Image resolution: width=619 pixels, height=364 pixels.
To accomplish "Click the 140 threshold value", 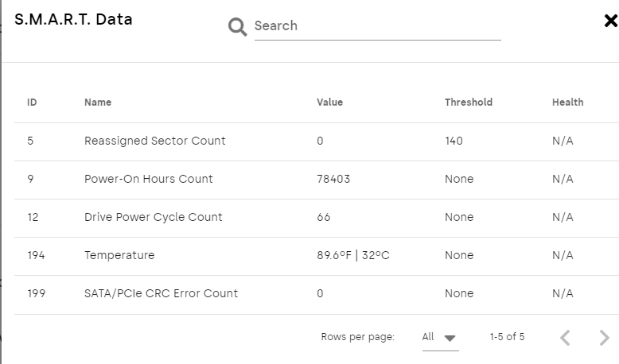I will point(454,141).
